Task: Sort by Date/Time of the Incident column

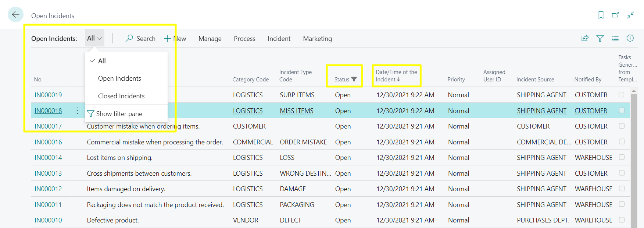Action: pos(396,76)
